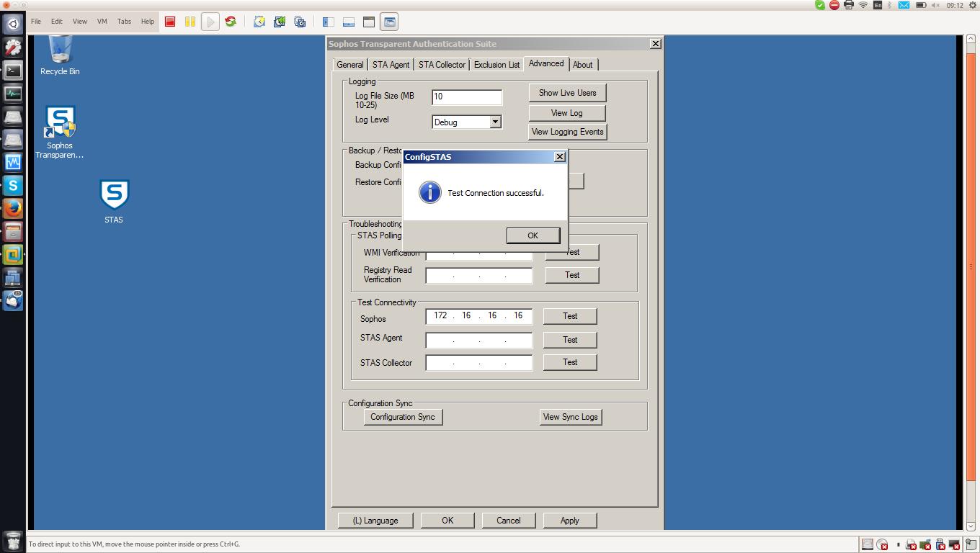
Task: Click the unity/console view toolbar icon
Action: coord(389,22)
